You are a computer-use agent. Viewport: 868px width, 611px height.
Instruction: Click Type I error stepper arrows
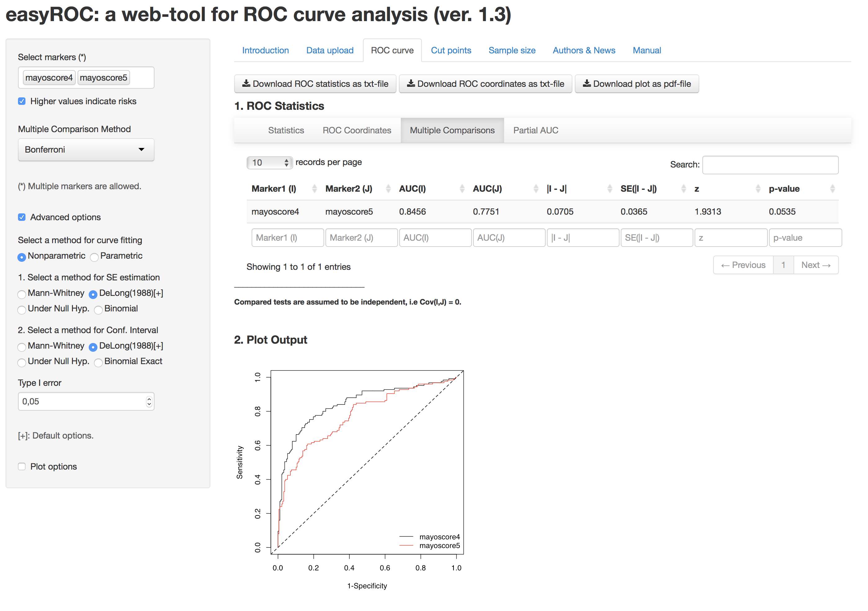click(x=149, y=402)
